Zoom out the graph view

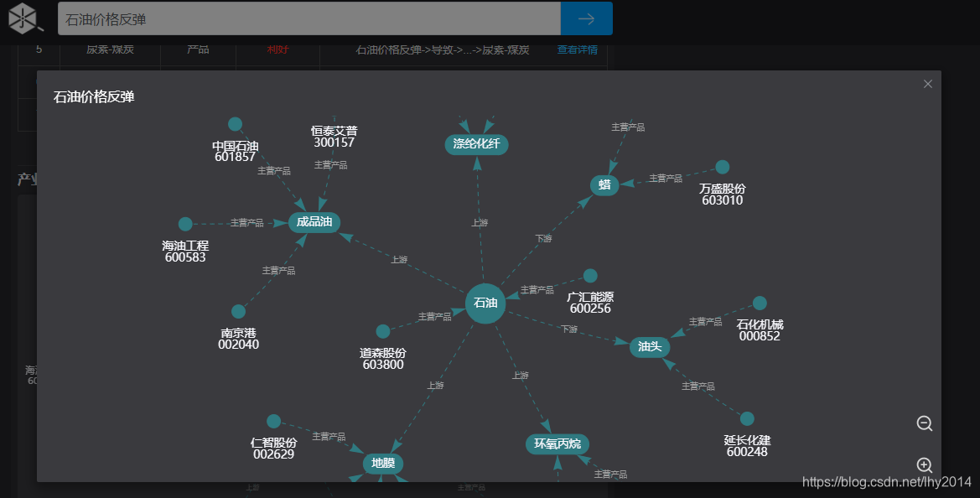coord(925,423)
